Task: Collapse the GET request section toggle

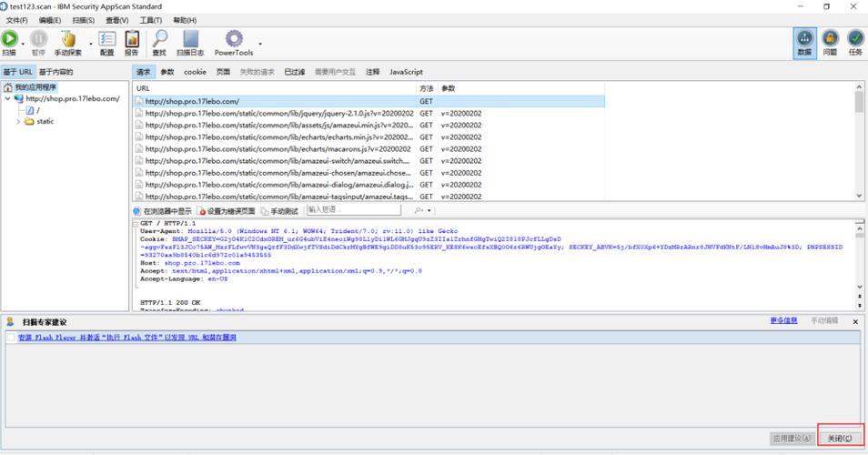Action: coord(135,224)
